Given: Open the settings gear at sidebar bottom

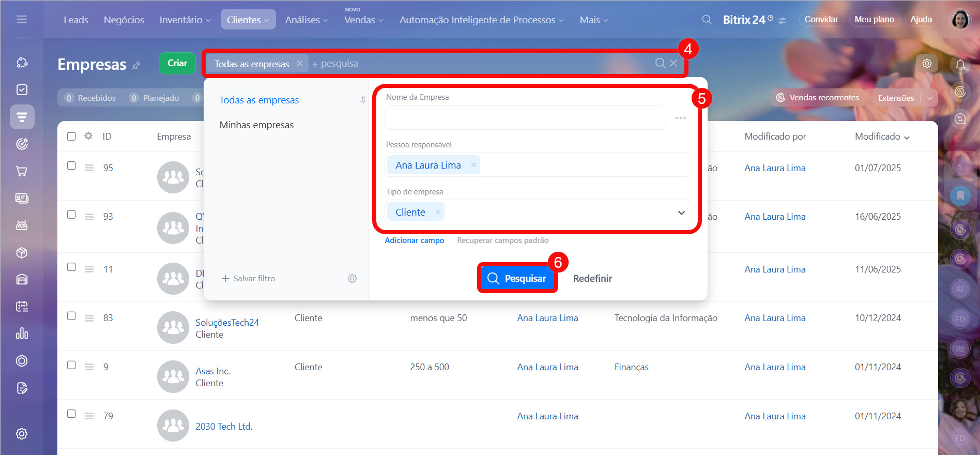Looking at the screenshot, I should pyautogui.click(x=22, y=434).
